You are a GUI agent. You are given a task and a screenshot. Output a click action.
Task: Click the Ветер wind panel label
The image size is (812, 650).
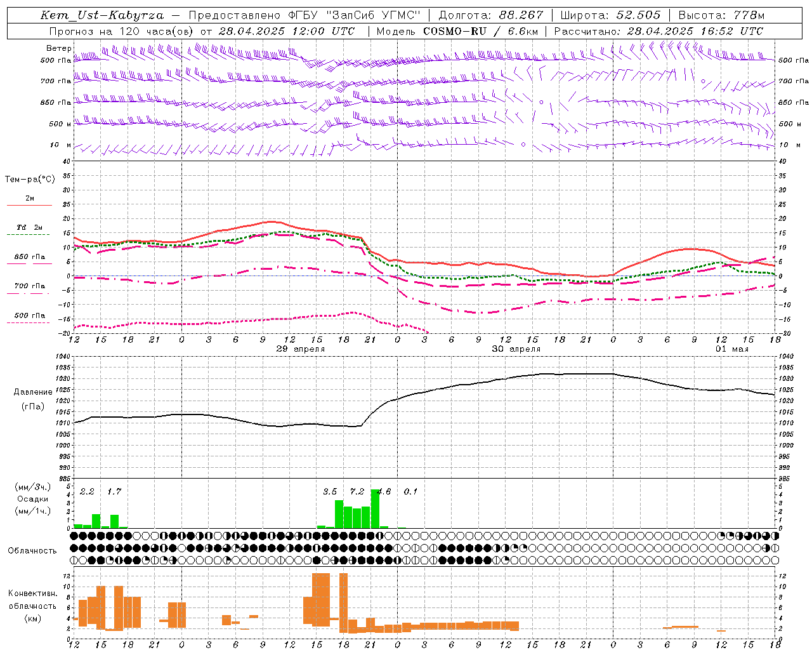pyautogui.click(x=58, y=48)
